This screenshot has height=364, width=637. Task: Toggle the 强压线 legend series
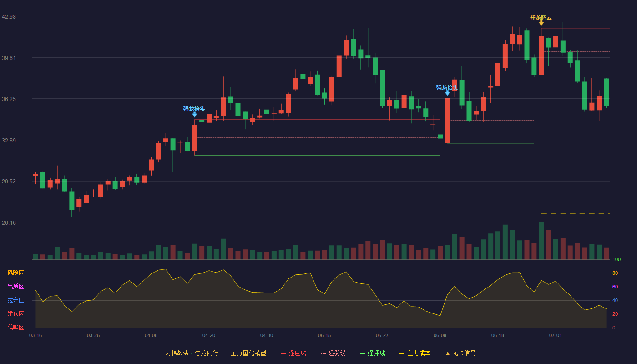click(293, 353)
